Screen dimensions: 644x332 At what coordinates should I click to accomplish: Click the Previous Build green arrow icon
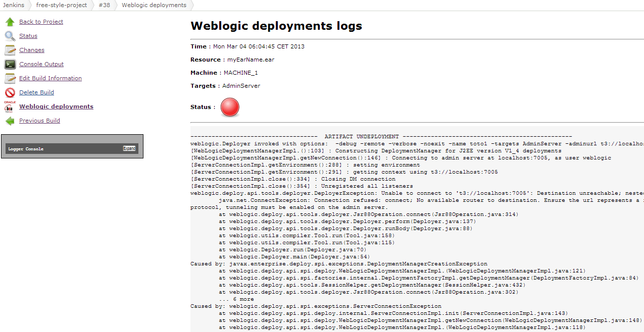coord(9,120)
